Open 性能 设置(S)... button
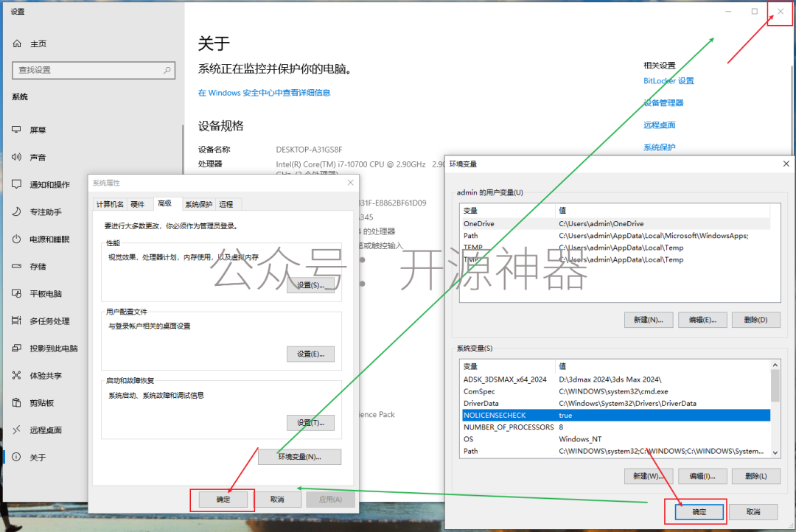This screenshot has height=532, width=796. click(310, 284)
